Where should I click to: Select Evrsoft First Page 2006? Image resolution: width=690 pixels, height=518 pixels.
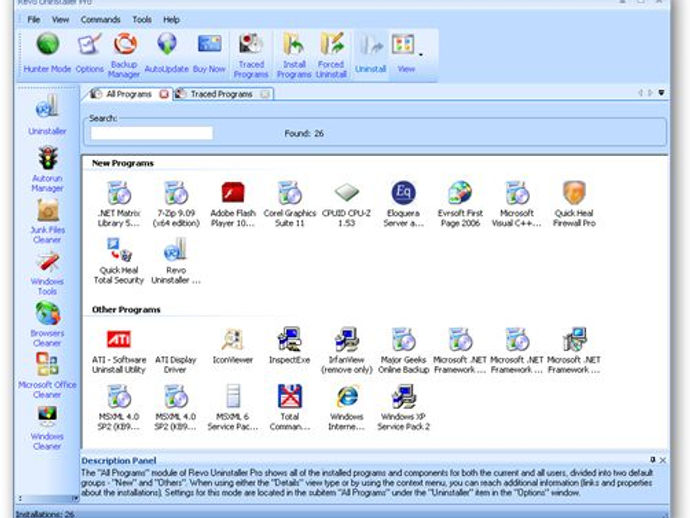point(460,204)
